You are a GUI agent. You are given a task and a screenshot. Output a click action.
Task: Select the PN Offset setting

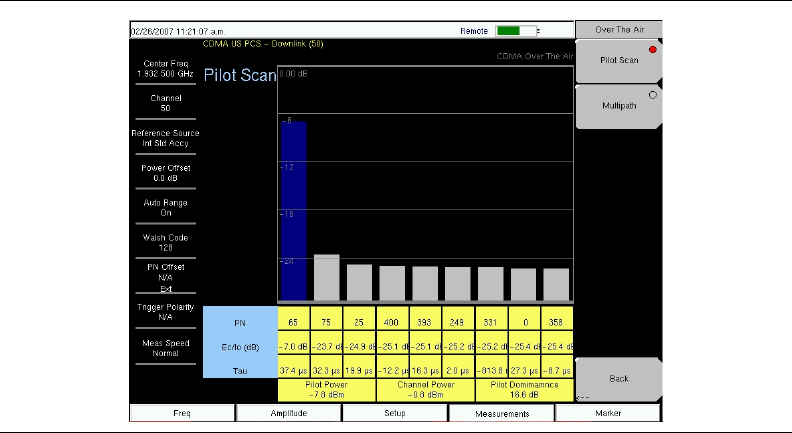[165, 277]
